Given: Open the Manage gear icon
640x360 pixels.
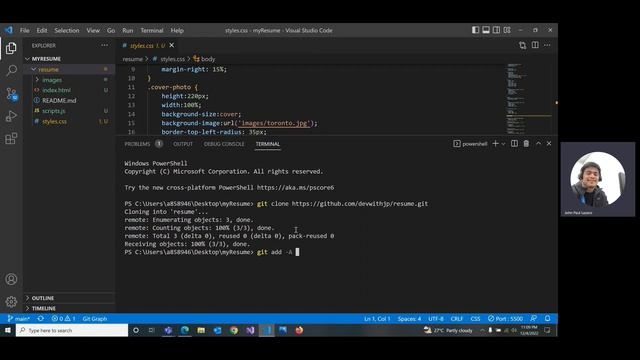Looking at the screenshot, I should click(11, 302).
